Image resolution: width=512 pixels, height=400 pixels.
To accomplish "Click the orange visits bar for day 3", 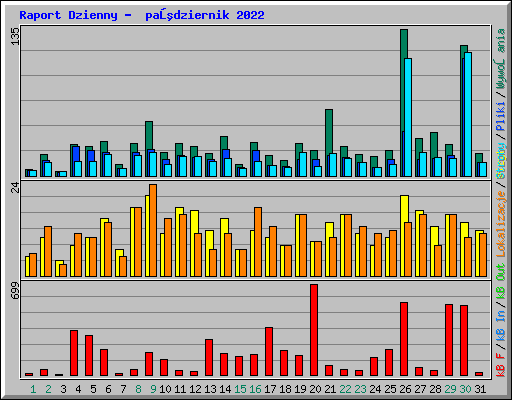I will [63, 270].
